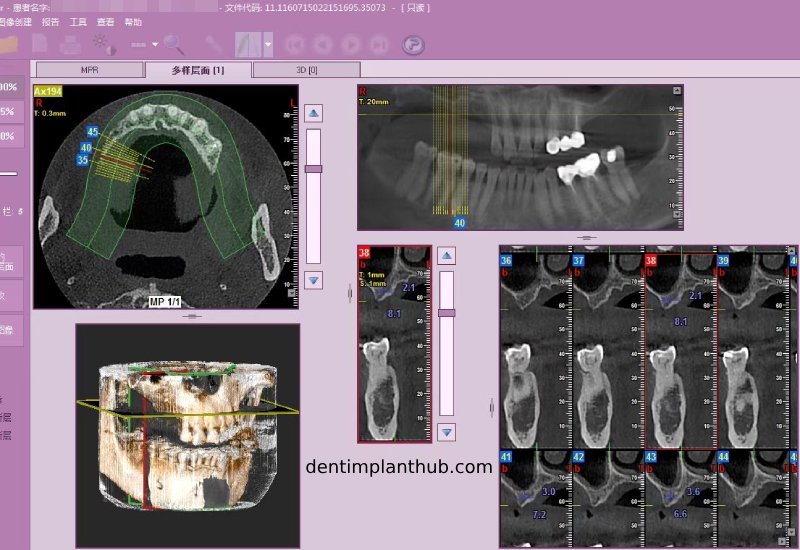Viewport: 800px width, 550px height.
Task: Click the round P icon in toolbar
Action: (x=413, y=45)
